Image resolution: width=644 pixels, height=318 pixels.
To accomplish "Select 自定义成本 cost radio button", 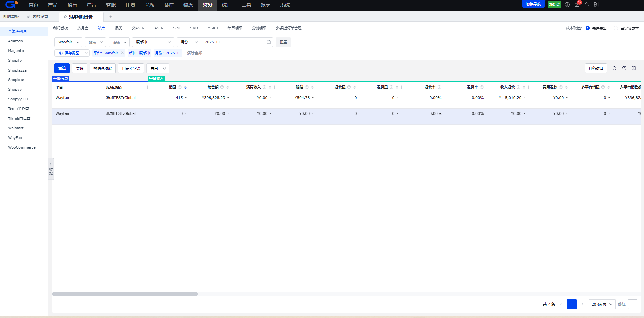I will tap(616, 28).
